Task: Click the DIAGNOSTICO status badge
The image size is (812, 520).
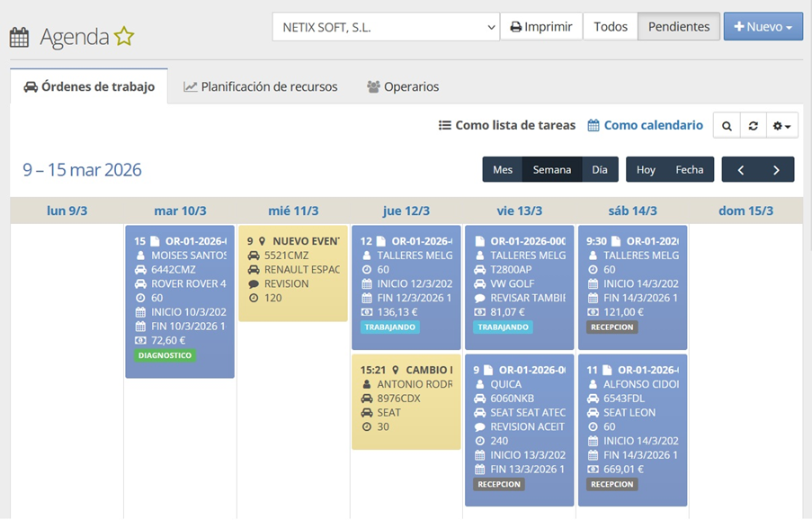Action: 165,355
